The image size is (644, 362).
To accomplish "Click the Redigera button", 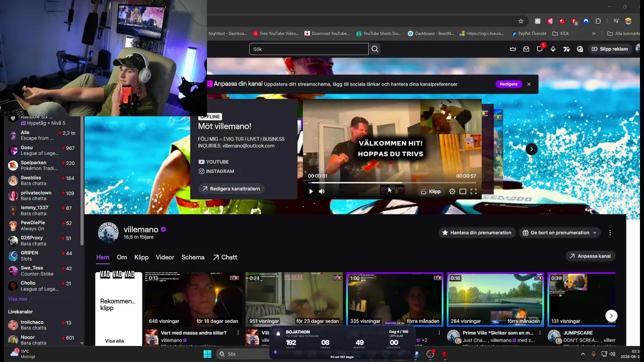I will (x=509, y=84).
